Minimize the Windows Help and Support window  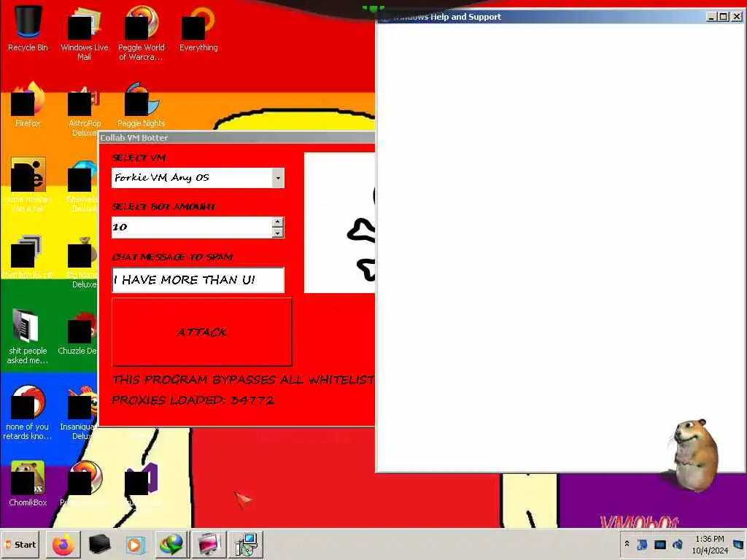coord(711,17)
